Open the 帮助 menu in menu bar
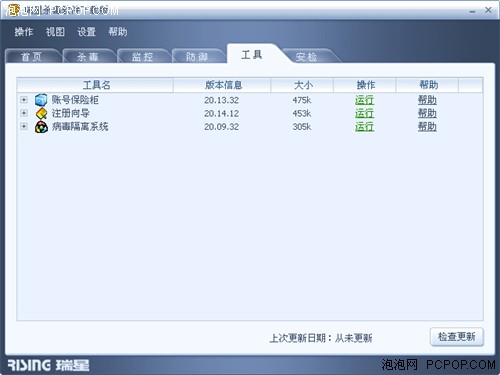Viewport: 500px width, 375px height. [118, 32]
